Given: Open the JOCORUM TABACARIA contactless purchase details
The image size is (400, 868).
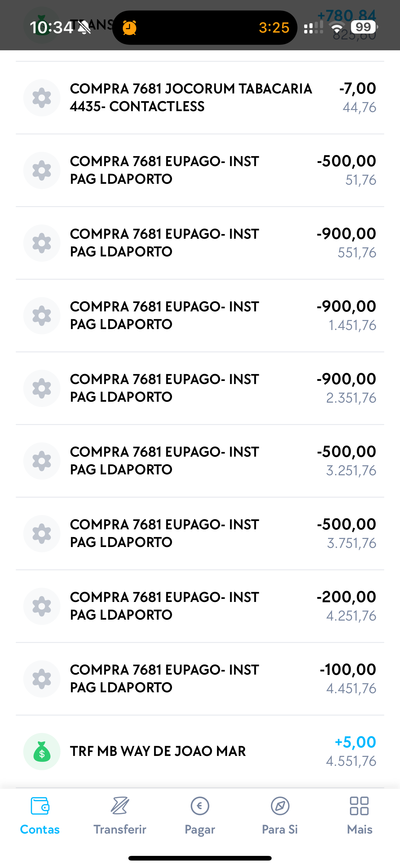Looking at the screenshot, I should click(191, 98).
